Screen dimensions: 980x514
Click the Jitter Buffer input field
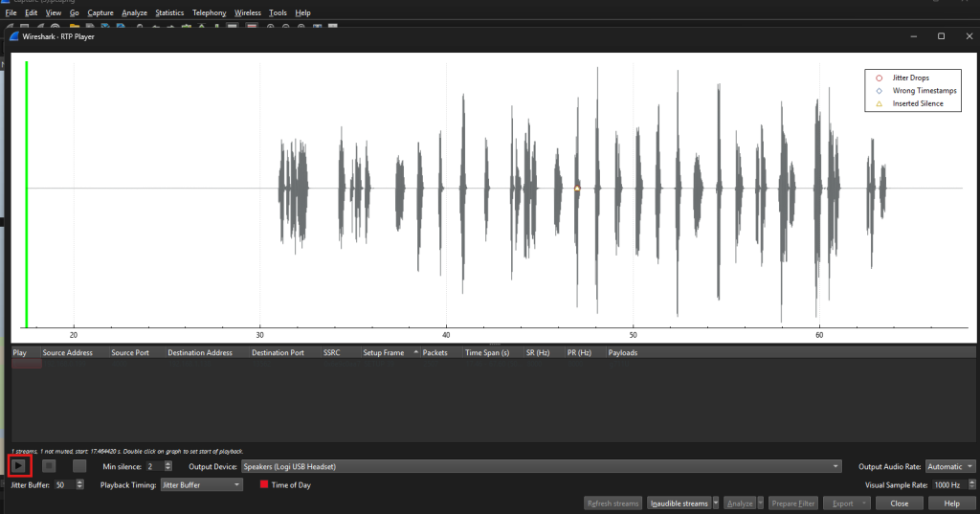coord(64,484)
